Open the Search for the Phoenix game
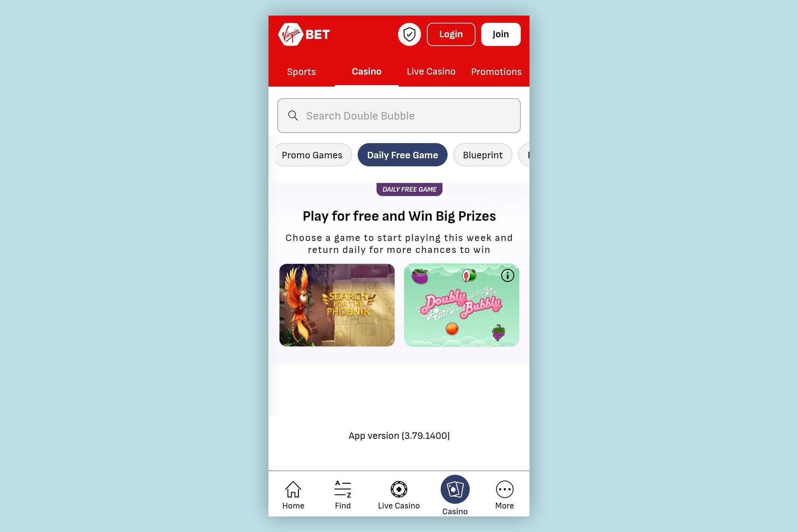 [x=336, y=305]
